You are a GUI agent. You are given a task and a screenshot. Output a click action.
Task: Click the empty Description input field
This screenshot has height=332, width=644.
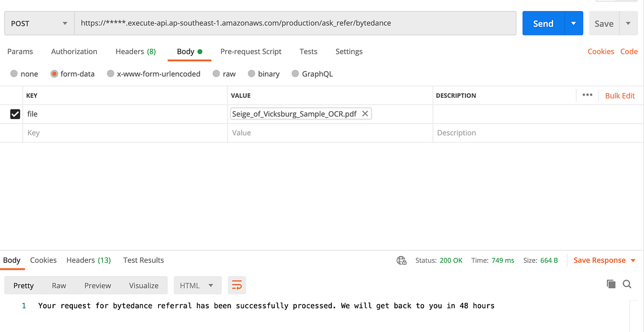pos(538,133)
